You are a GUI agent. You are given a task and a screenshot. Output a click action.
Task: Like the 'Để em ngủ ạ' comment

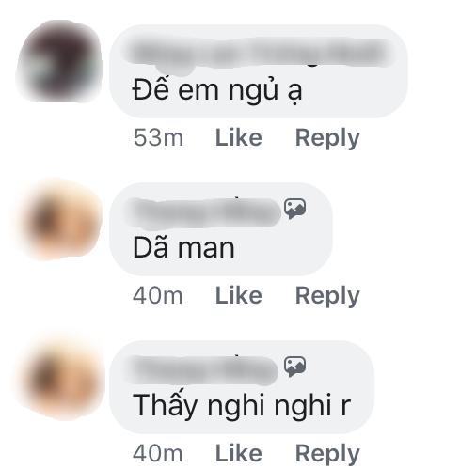(239, 138)
